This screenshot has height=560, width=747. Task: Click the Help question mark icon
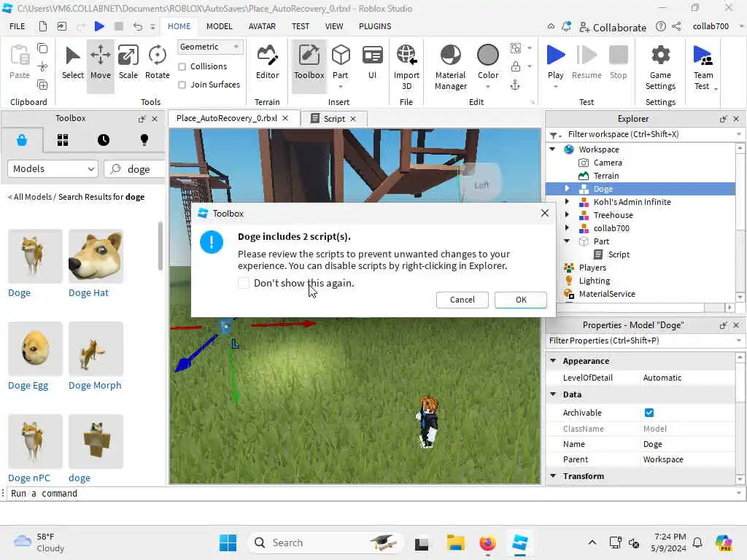[x=660, y=26]
